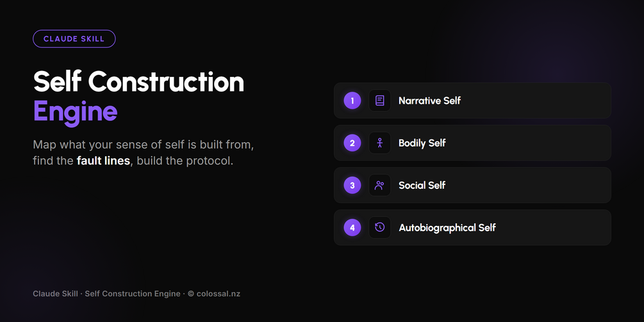Image resolution: width=644 pixels, height=322 pixels.
Task: Click the bold fault lines text
Action: click(103, 161)
